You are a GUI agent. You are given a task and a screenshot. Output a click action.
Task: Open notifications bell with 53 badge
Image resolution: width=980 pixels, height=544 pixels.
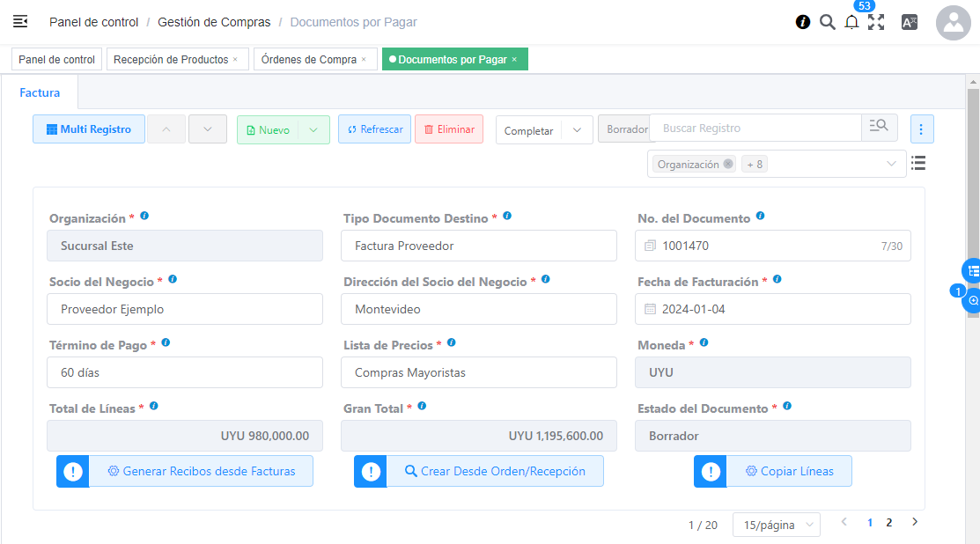851,23
